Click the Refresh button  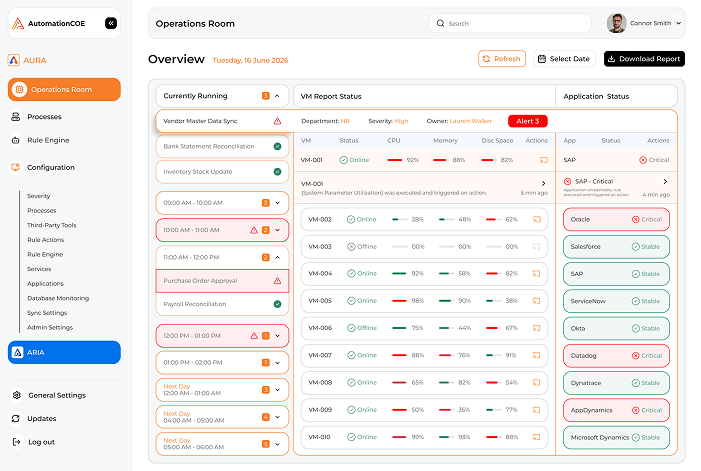click(502, 59)
